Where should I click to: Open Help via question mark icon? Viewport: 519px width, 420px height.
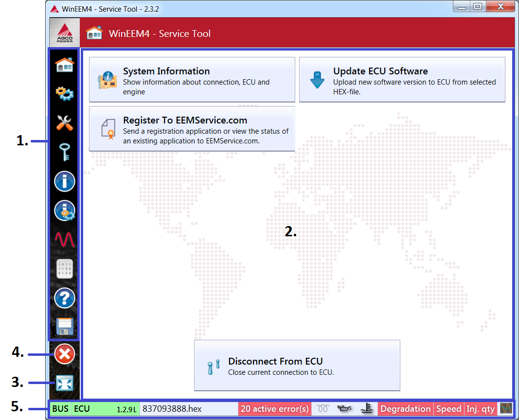64,298
